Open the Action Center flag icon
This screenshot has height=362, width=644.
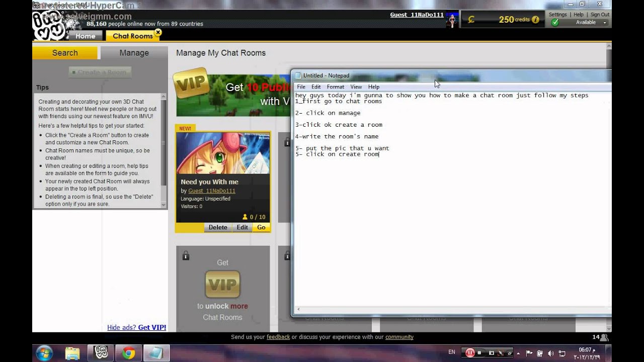[x=530, y=353]
